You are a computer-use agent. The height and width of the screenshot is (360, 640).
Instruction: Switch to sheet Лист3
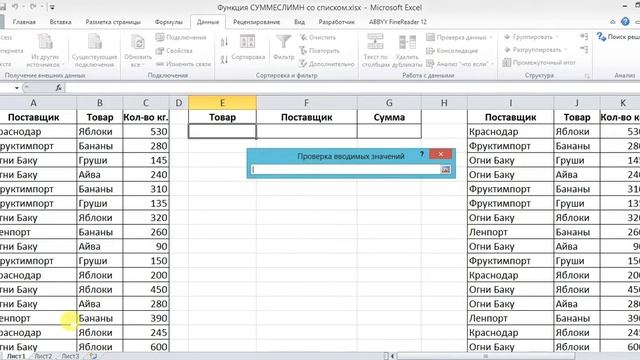point(70,356)
